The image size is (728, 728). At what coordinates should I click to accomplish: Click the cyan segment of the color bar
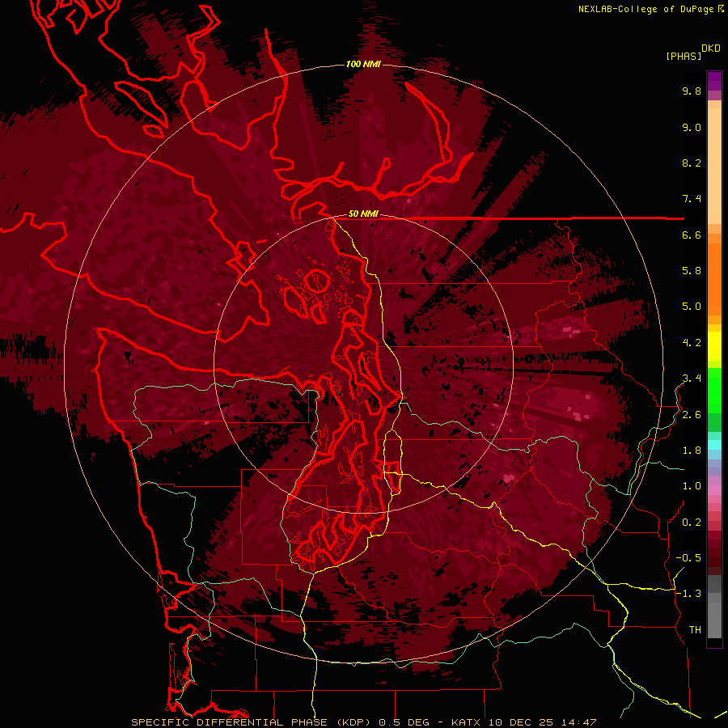click(714, 444)
